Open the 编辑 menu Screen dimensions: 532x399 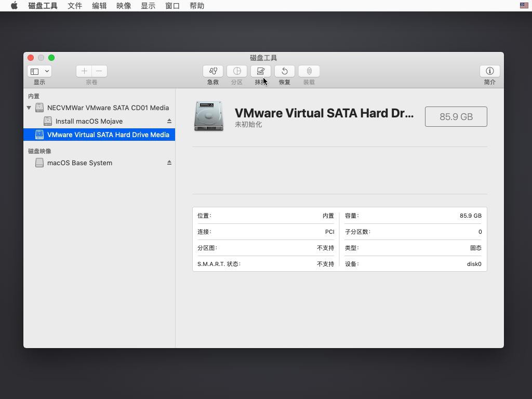coord(99,6)
